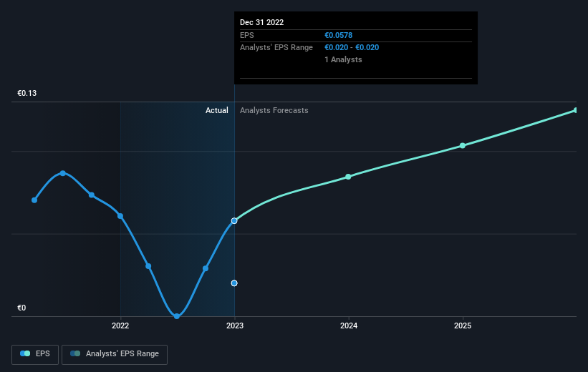
Task: Click the EPS value €0.0578 in tooltip
Action: coord(338,35)
